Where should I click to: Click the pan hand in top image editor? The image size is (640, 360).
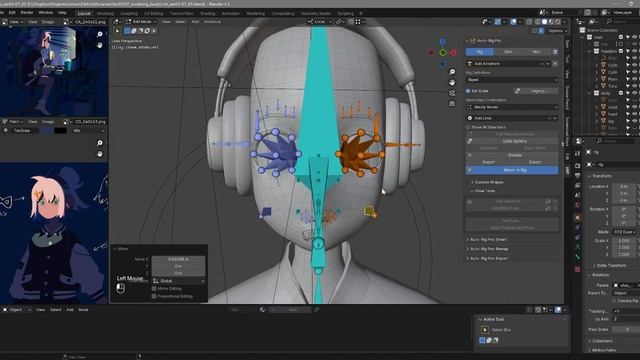[x=100, y=45]
